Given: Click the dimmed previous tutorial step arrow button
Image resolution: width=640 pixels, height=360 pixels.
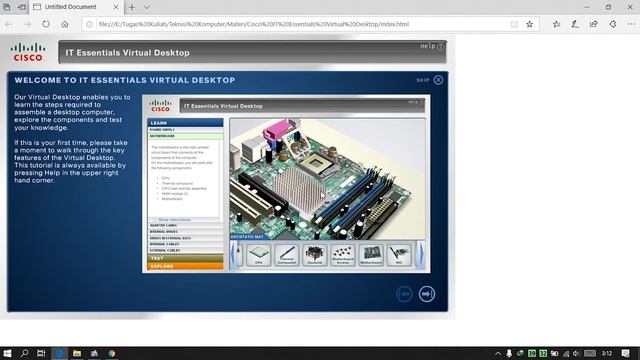Looking at the screenshot, I should tap(404, 294).
